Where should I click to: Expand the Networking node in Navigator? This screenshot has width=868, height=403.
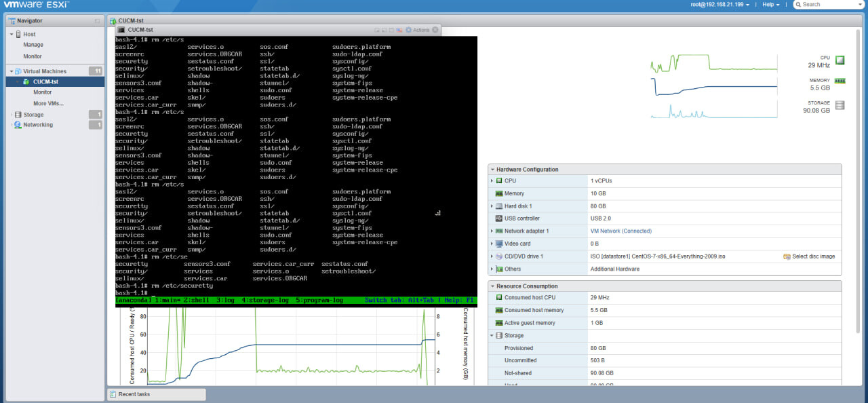coord(11,125)
